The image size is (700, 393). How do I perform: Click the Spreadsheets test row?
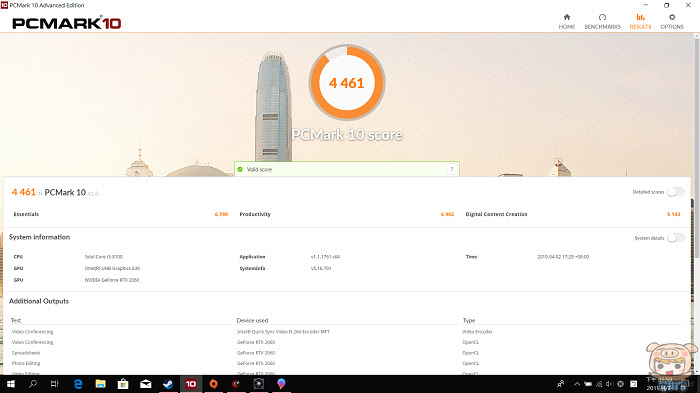point(26,353)
